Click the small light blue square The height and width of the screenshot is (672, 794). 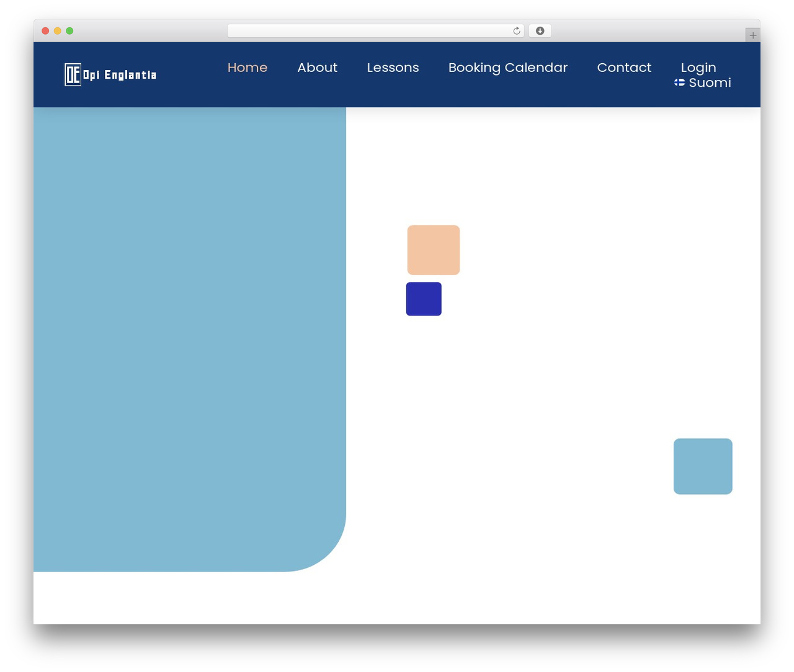(x=703, y=466)
